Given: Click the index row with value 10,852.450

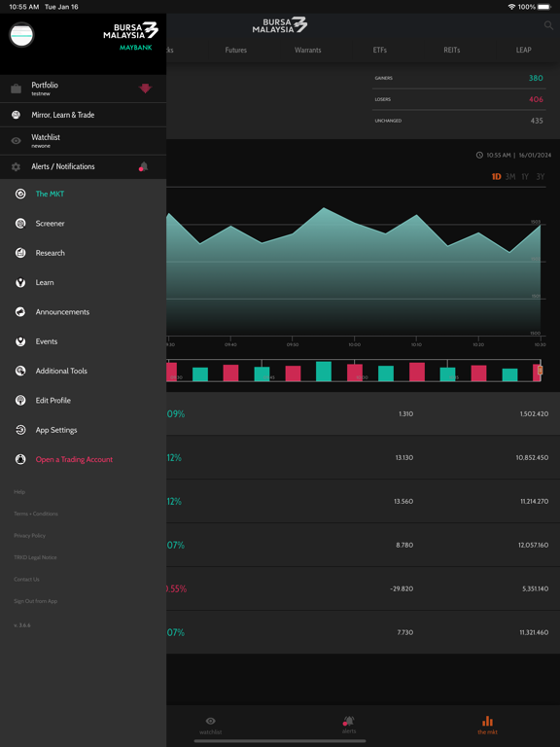Looking at the screenshot, I should (x=364, y=458).
